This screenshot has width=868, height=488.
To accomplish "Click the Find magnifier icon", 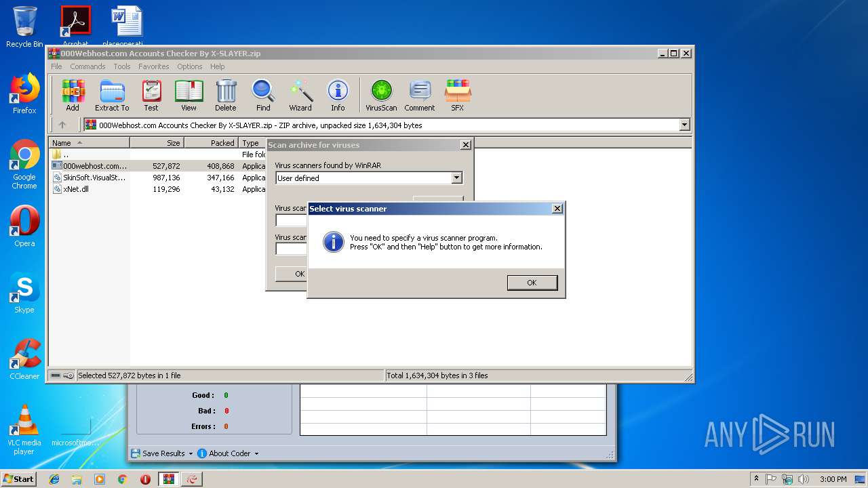I will [263, 95].
